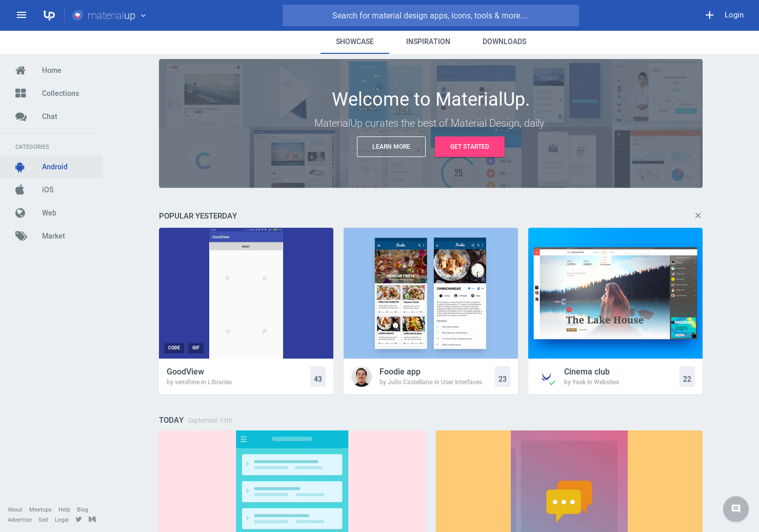Screen dimensions: 759x532
Task: Click the Chat bubbles icon in sidebar
Action: tap(21, 116)
